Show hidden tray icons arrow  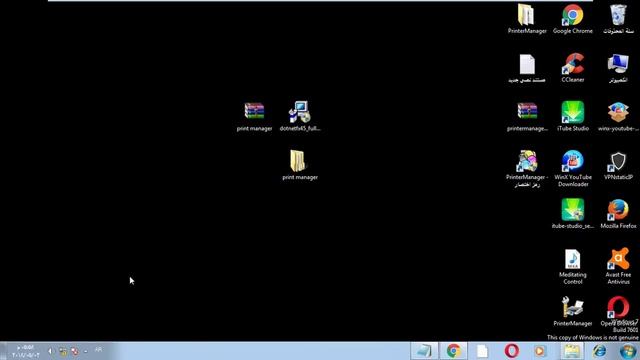tap(86, 351)
